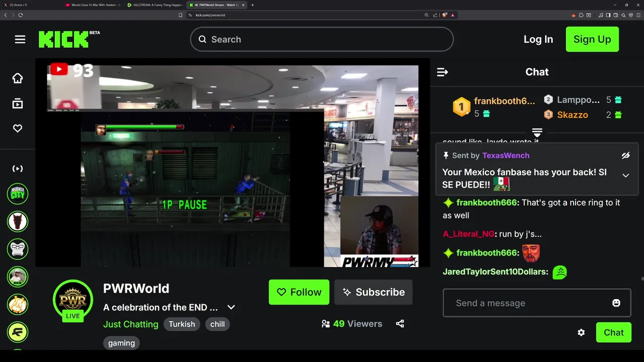This screenshot has width=644, height=362.
Task: Open the browser main menu
Action: click(x=638, y=15)
